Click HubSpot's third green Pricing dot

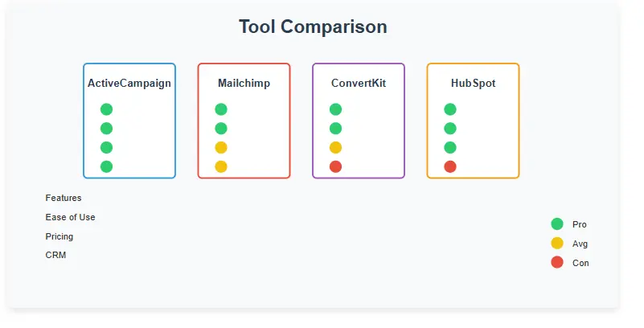click(450, 147)
